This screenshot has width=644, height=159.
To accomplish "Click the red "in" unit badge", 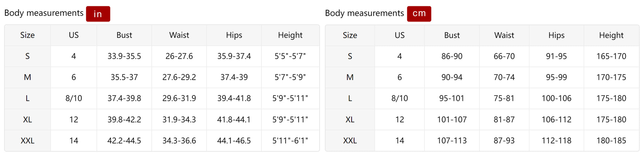I will pos(98,14).
